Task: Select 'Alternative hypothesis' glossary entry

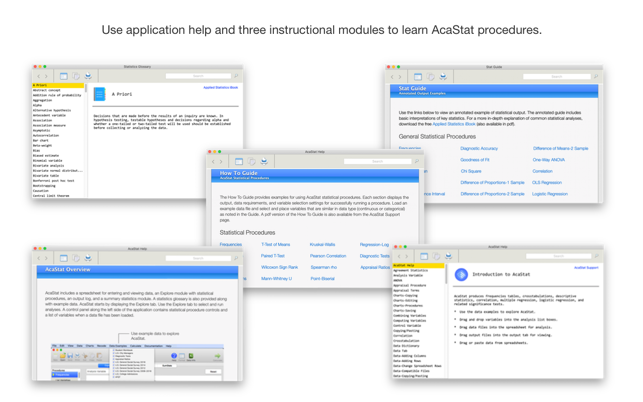Action: coord(52,110)
